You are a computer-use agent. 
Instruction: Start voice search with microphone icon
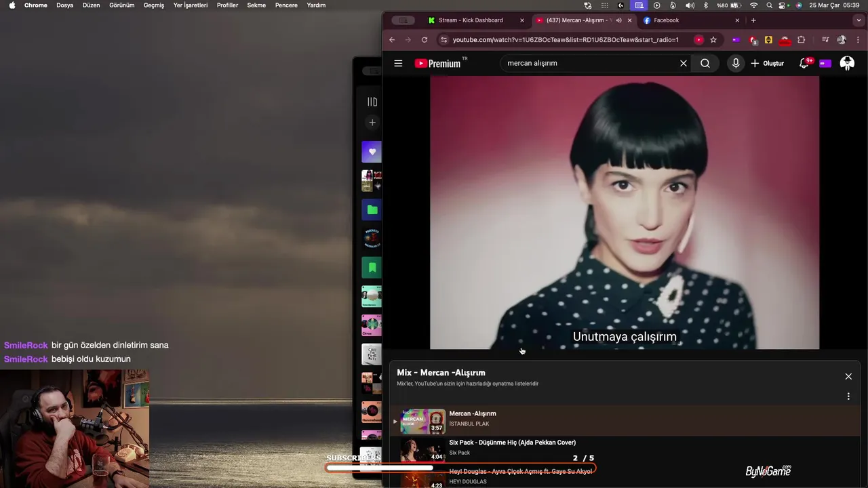736,63
